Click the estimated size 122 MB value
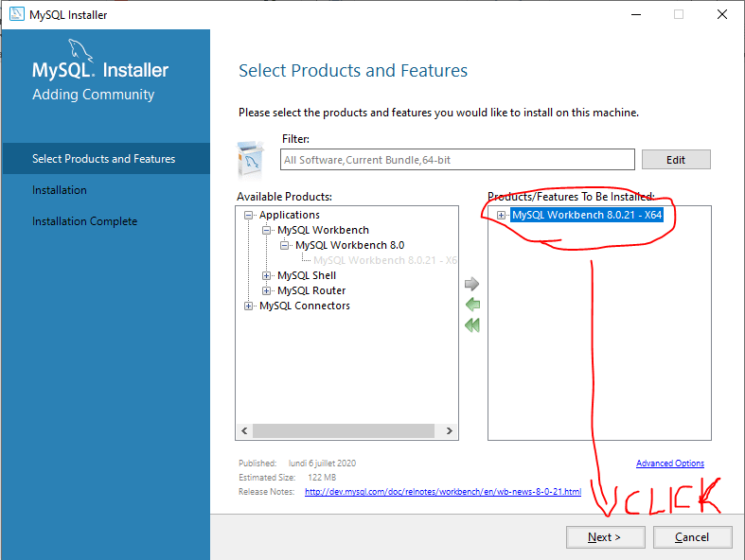The width and height of the screenshot is (745, 560). (322, 478)
